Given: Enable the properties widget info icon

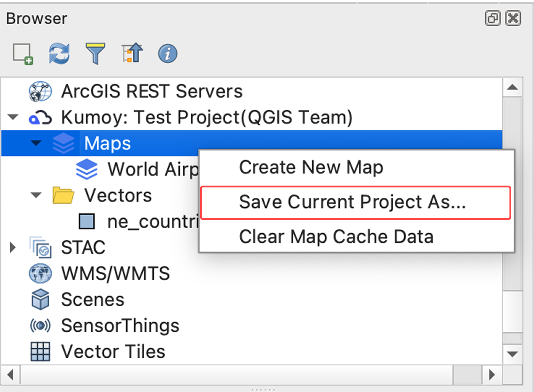Looking at the screenshot, I should click(167, 53).
